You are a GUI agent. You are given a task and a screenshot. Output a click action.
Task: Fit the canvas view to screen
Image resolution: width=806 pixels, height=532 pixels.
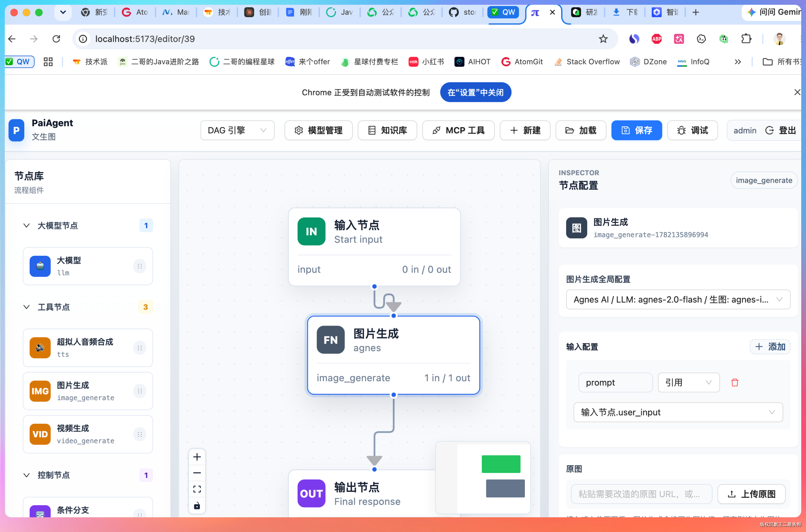pos(197,489)
